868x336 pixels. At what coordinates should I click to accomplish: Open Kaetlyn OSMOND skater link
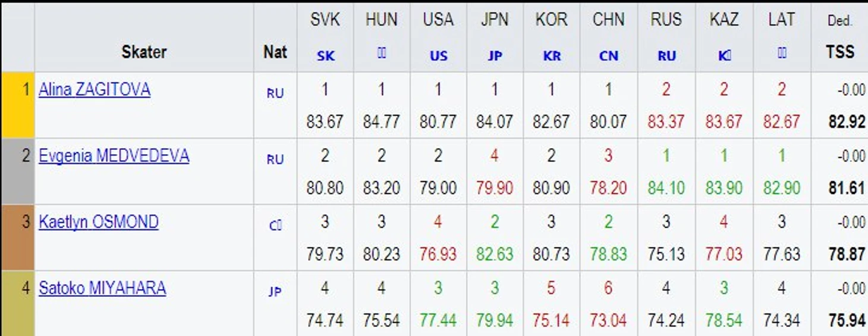pyautogui.click(x=99, y=222)
